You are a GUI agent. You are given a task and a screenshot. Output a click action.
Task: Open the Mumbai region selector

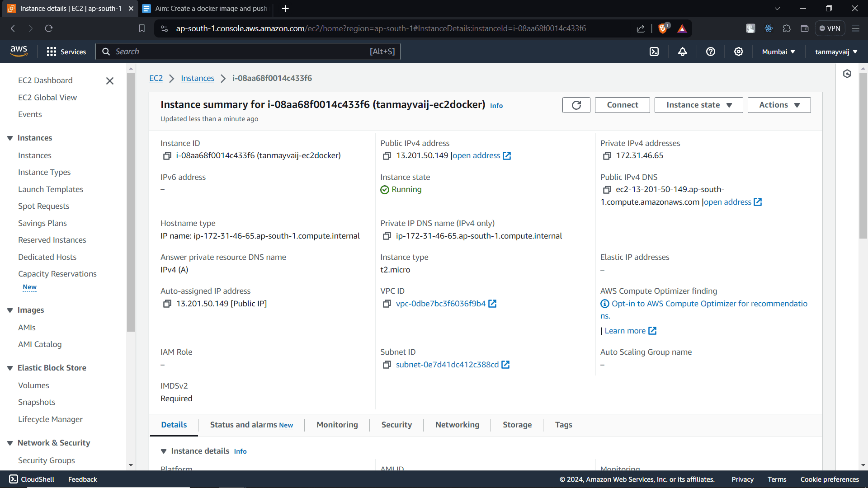(x=778, y=52)
